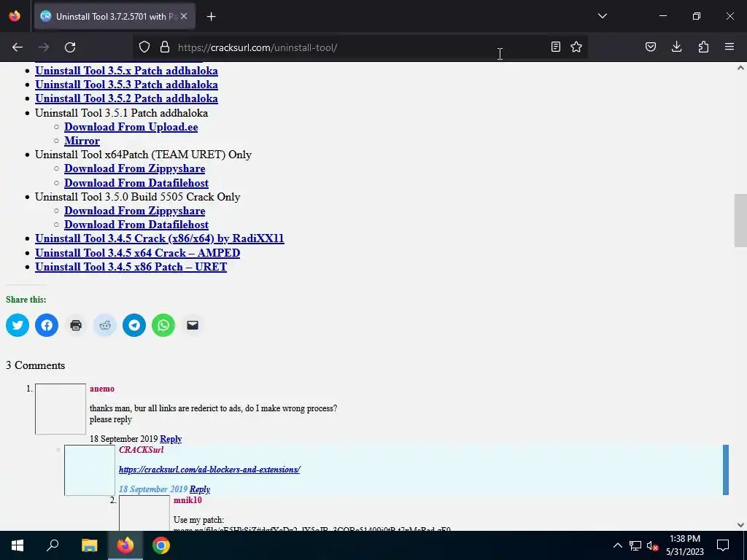Click the scrollbar down arrow
Screen dimensions: 747x560
coord(740,525)
